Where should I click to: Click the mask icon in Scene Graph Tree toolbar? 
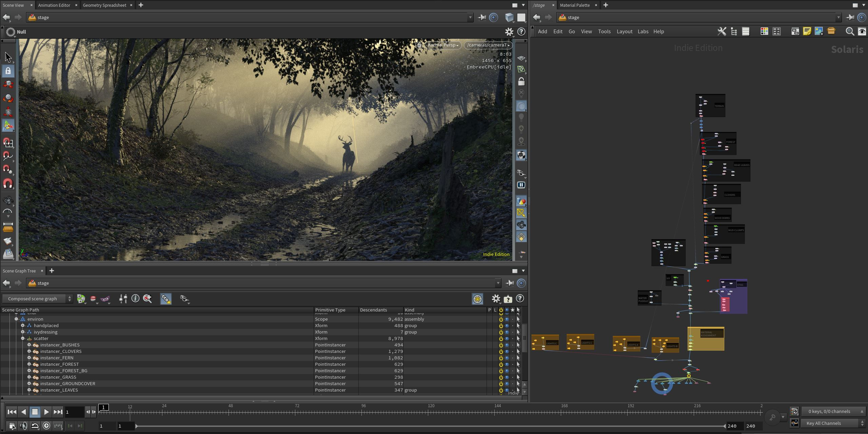click(105, 299)
